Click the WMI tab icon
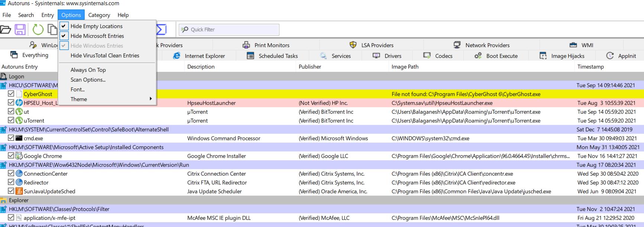The image size is (644, 227). pyautogui.click(x=573, y=45)
